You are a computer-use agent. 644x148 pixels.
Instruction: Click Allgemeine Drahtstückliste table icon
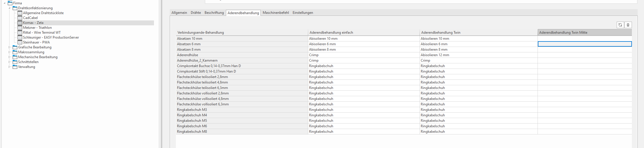20,13
